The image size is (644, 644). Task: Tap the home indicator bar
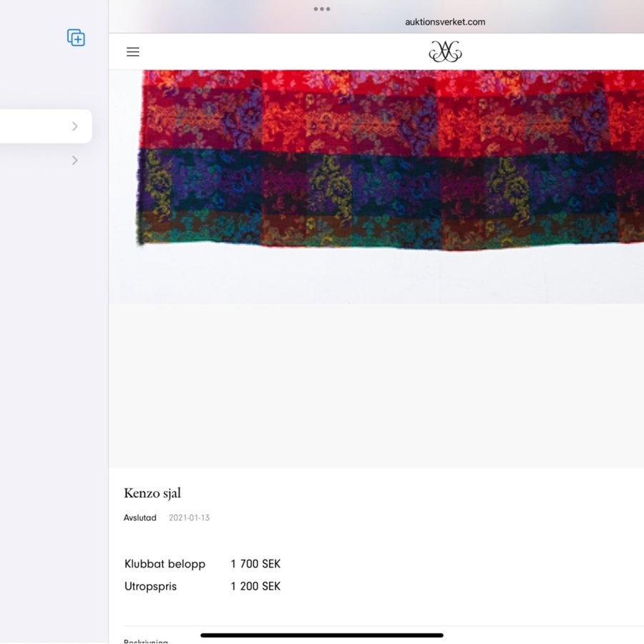(322, 635)
